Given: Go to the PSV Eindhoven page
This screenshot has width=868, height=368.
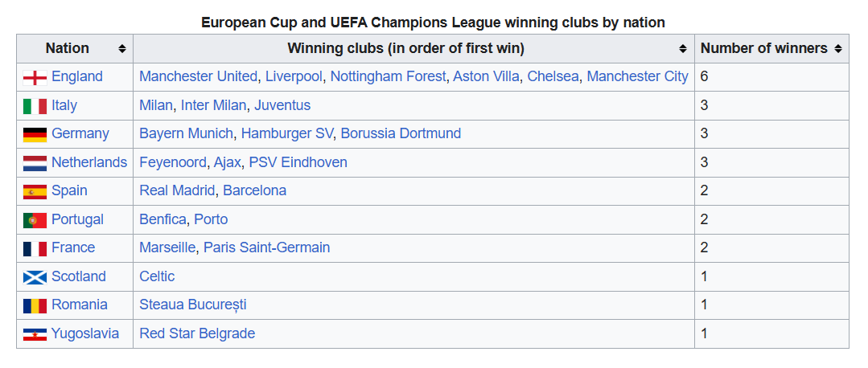Looking at the screenshot, I should (298, 162).
